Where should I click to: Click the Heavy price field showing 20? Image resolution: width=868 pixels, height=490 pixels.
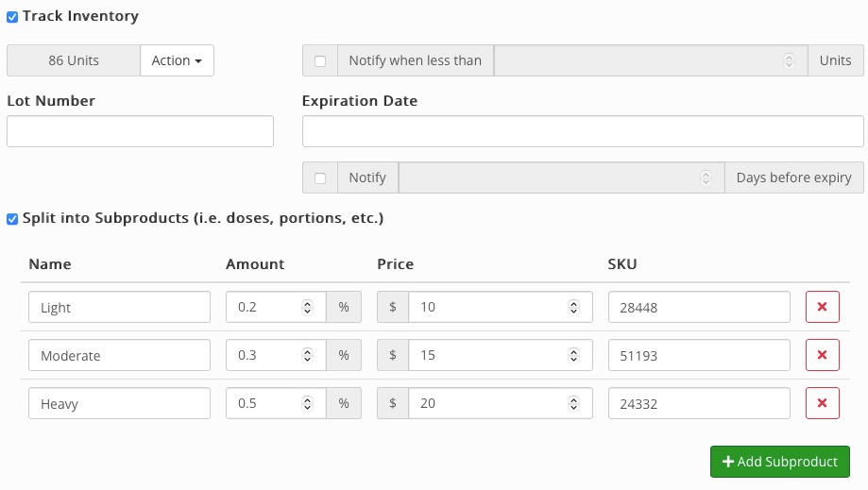pos(501,403)
